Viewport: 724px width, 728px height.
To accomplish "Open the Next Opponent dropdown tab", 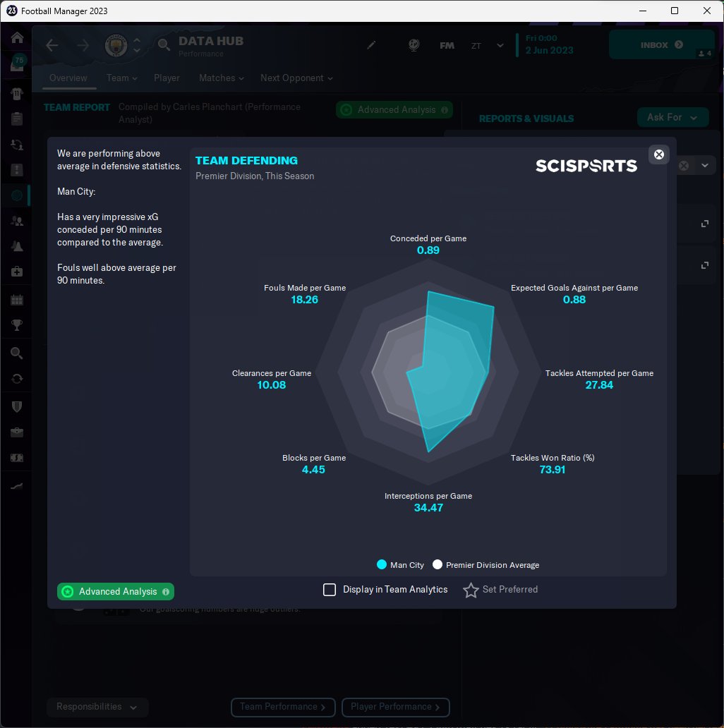I will coord(296,78).
